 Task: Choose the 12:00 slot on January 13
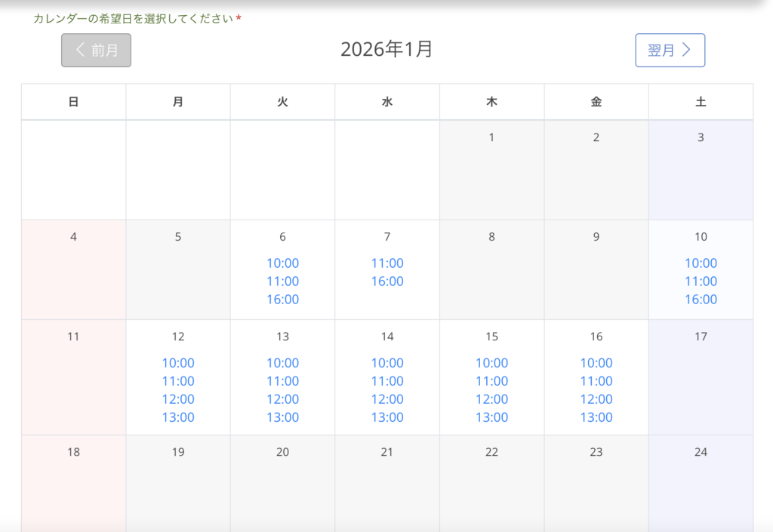tap(282, 399)
